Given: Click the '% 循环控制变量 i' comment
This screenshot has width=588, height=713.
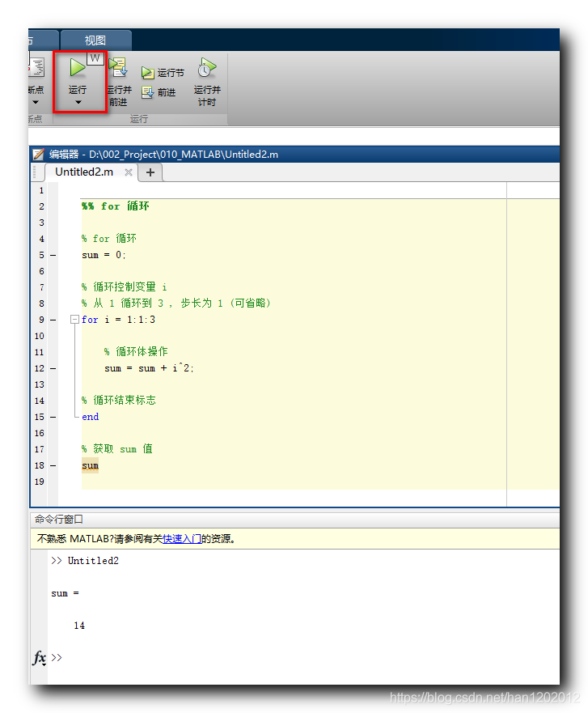Looking at the screenshot, I should 125,287.
